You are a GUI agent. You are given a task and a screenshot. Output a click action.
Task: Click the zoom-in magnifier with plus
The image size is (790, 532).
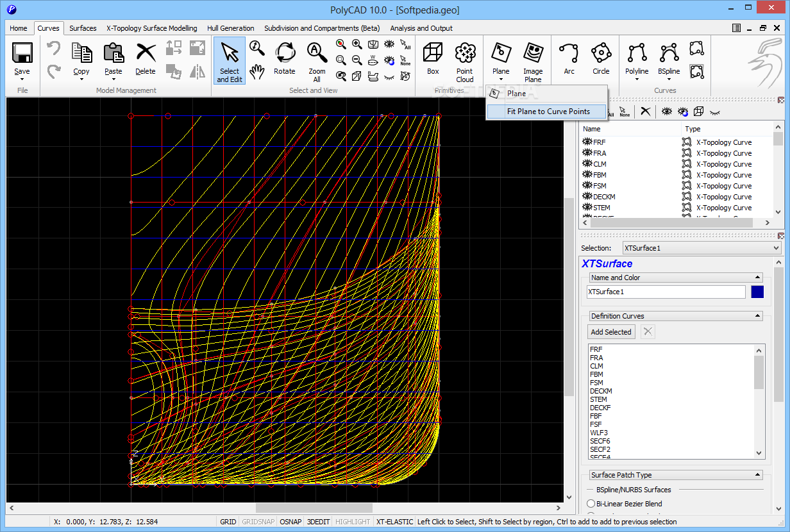point(357,44)
